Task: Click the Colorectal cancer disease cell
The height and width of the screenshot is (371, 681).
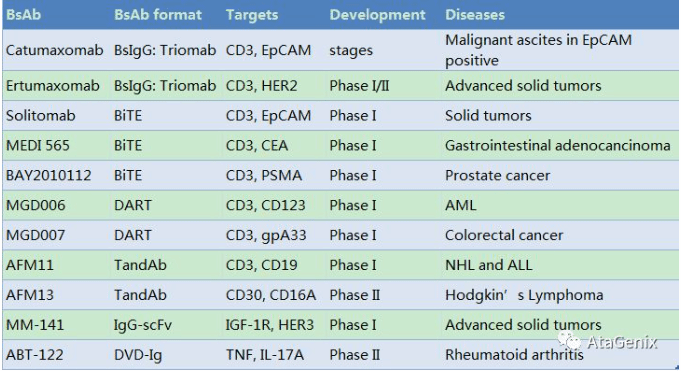Action: 504,235
